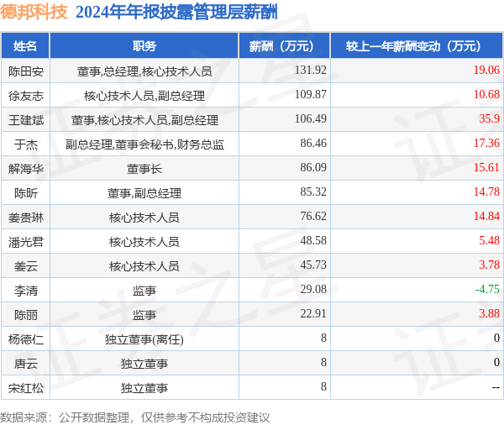Click the 姓名 column header
Image resolution: width=504 pixels, height=425 pixels.
point(25,46)
